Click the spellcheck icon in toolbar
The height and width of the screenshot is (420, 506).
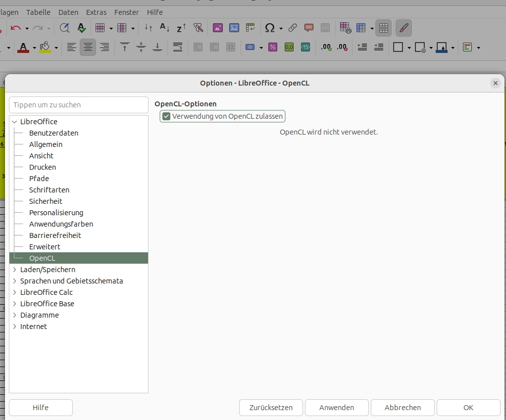pyautogui.click(x=82, y=28)
